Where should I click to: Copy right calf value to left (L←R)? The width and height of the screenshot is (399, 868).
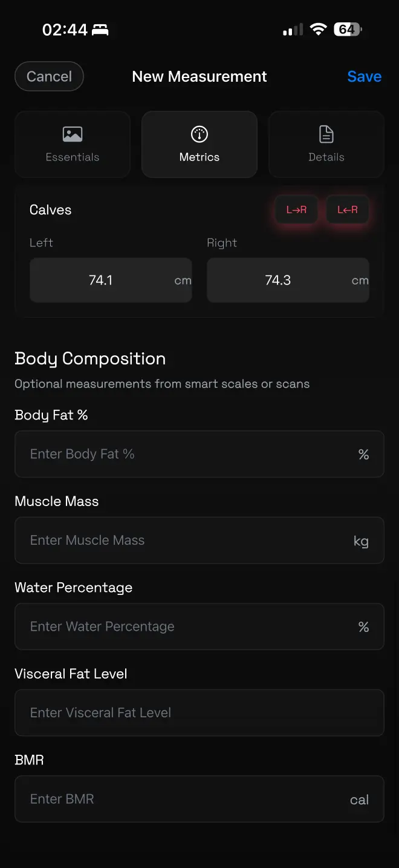click(348, 210)
